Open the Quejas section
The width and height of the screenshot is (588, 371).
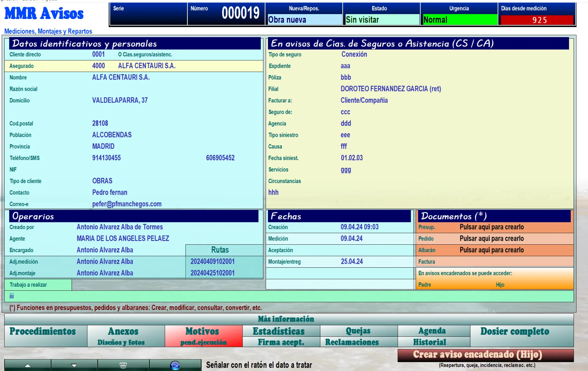[359, 331]
